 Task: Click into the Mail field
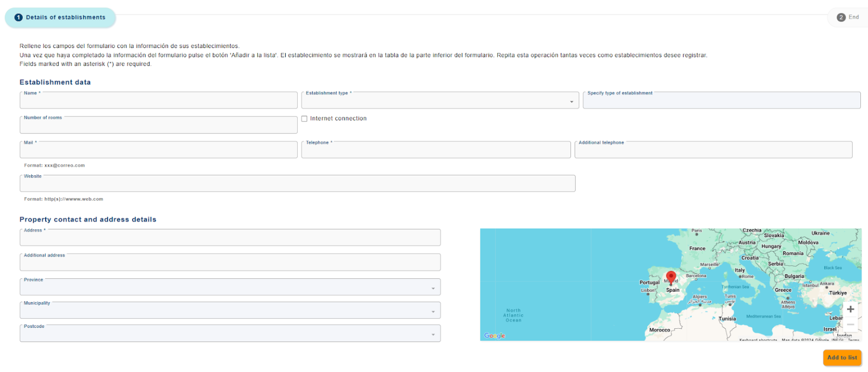[x=158, y=151]
